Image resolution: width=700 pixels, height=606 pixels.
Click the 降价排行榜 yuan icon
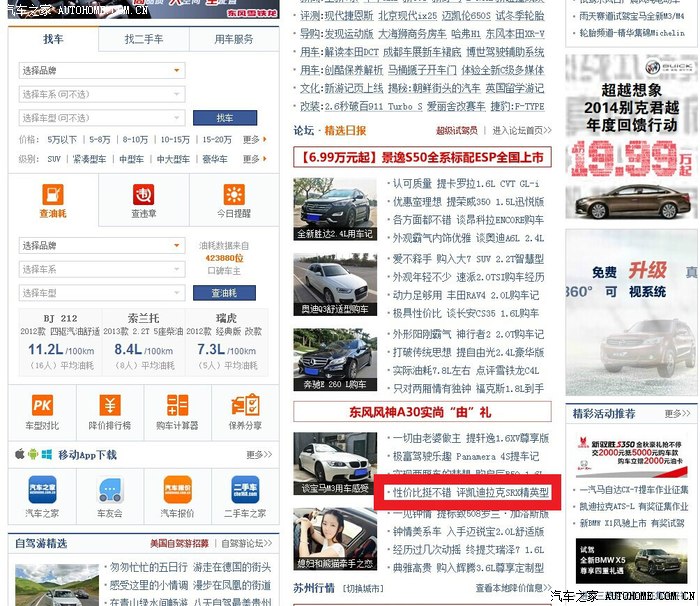(x=109, y=405)
